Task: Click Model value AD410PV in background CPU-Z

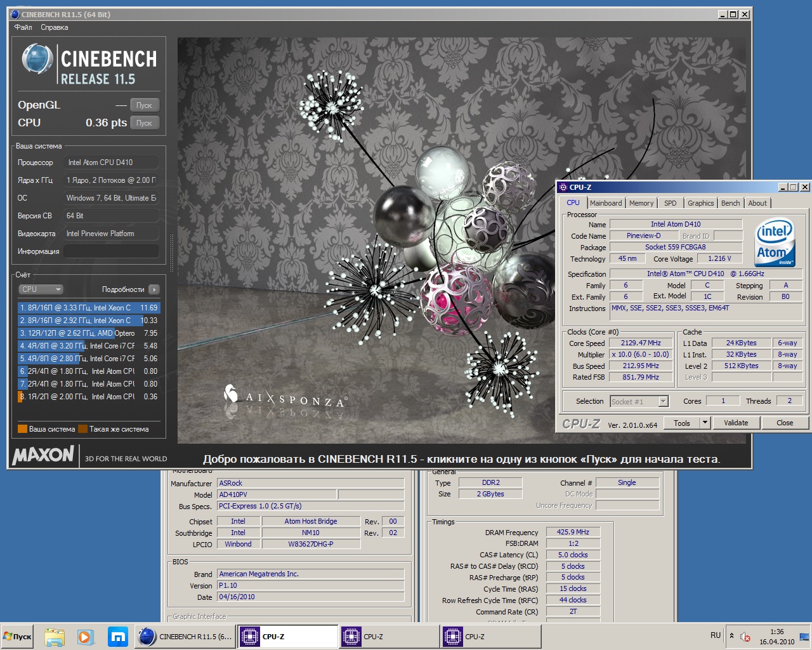Action: pyautogui.click(x=277, y=494)
